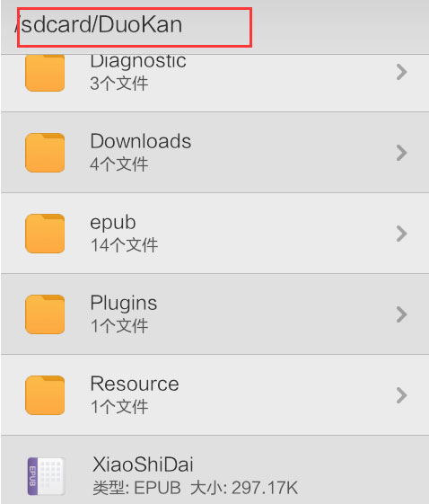Click the Downloads 4个文件 count text
The width and height of the screenshot is (429, 504).
[119, 164]
